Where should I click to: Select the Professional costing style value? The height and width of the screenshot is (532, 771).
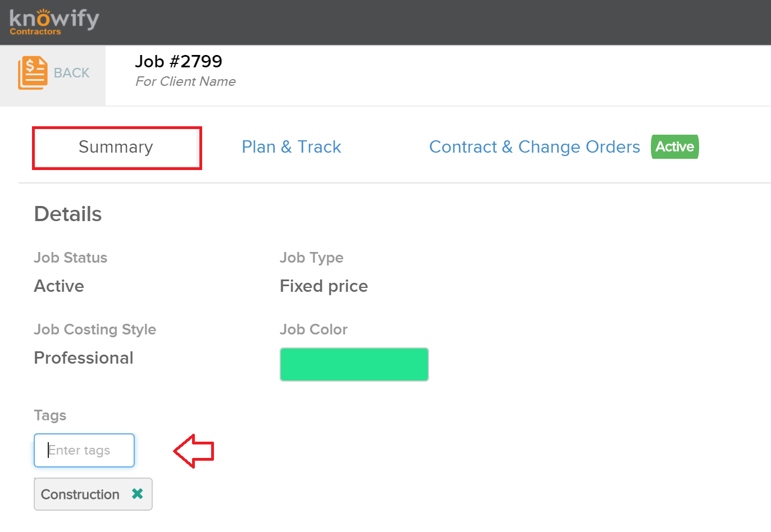coord(84,358)
